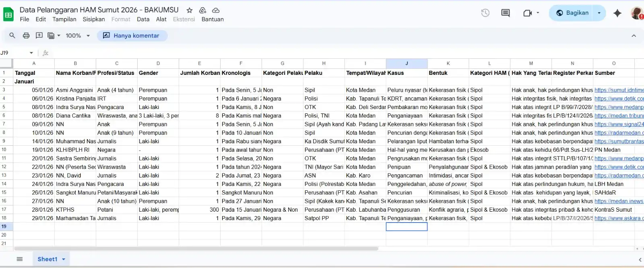The image size is (644, 268).
Task: Open the name box dropdown arrow
Action: point(31,53)
